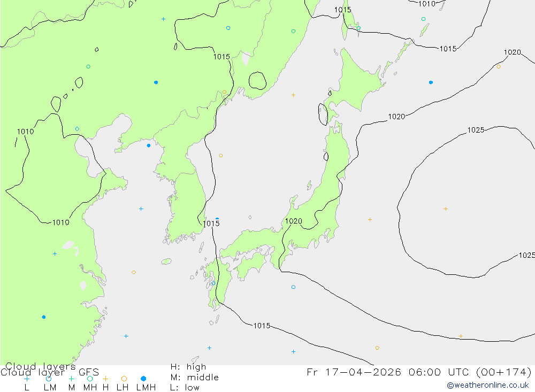The height and width of the screenshot is (392, 535).
Task: Click the green plus M legend symbol
Action: pos(71,379)
